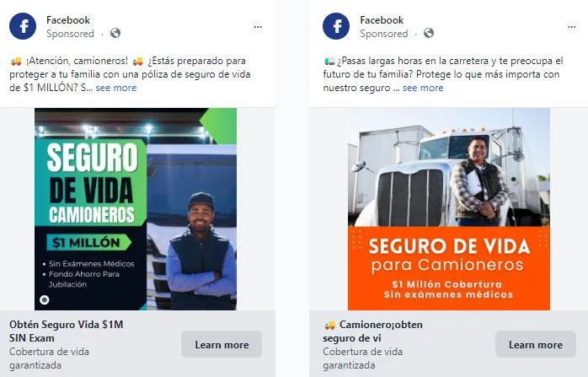The width and height of the screenshot is (588, 377).
Task: Expand right ad text with see more
Action: pyautogui.click(x=423, y=88)
